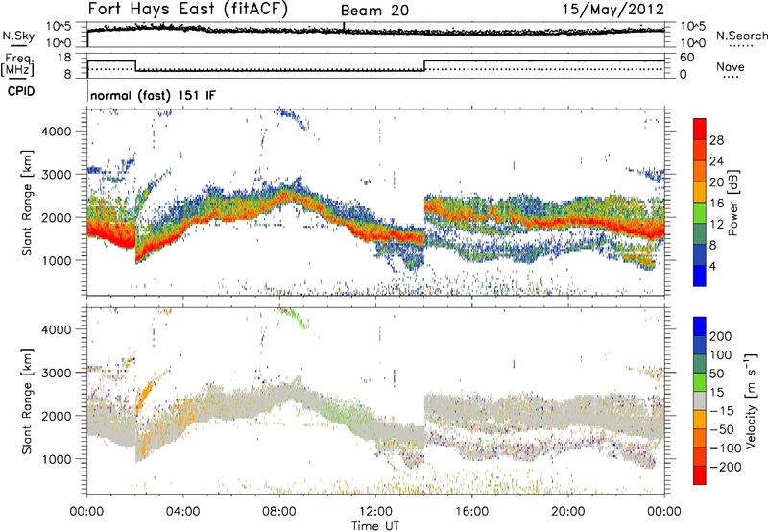Click the '3000' tick in the power panel
The width and height of the screenshot is (768, 532).
(x=57, y=175)
